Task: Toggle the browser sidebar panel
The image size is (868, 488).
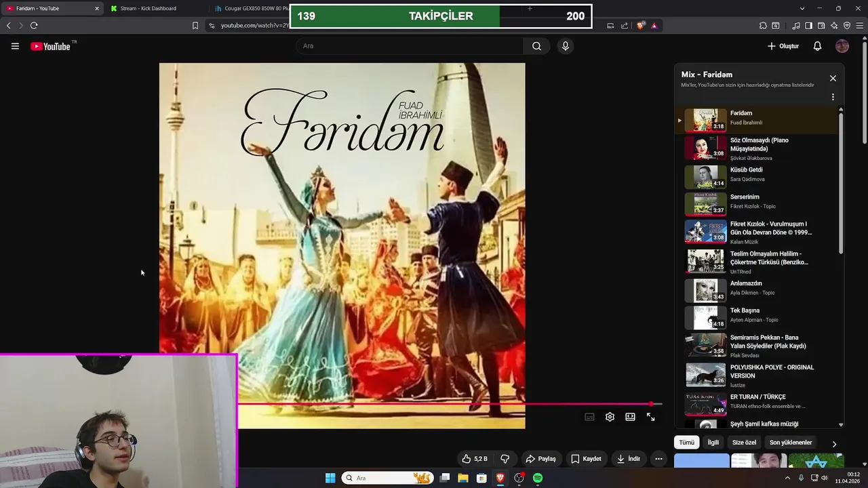Action: coord(808,26)
